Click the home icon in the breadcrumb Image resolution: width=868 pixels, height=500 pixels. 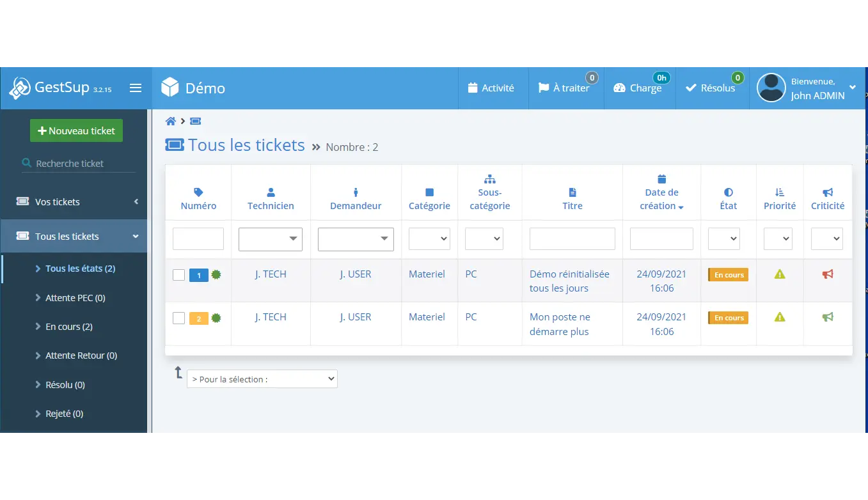(171, 120)
